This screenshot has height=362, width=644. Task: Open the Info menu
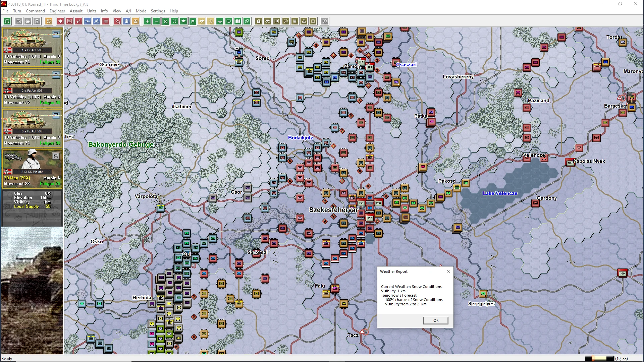coord(104,11)
